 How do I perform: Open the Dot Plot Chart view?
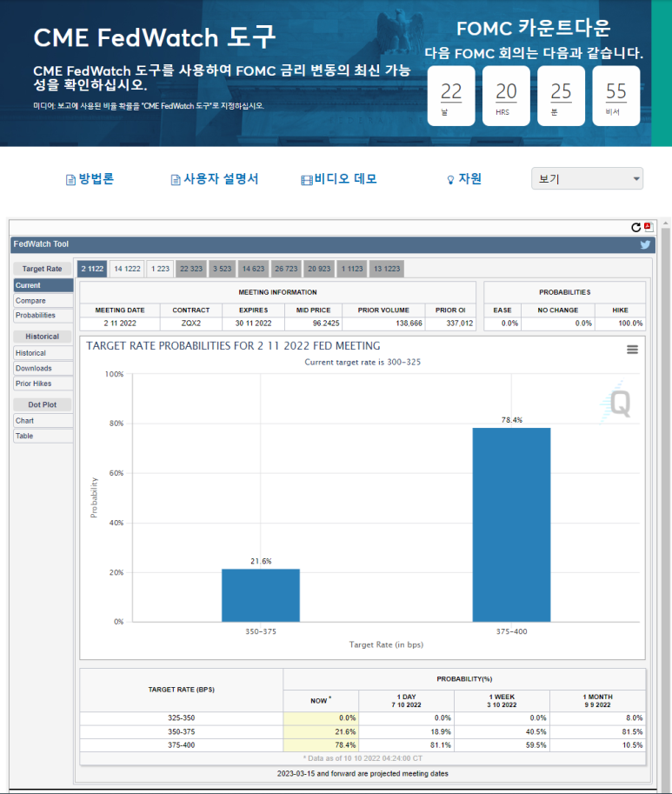click(x=43, y=421)
